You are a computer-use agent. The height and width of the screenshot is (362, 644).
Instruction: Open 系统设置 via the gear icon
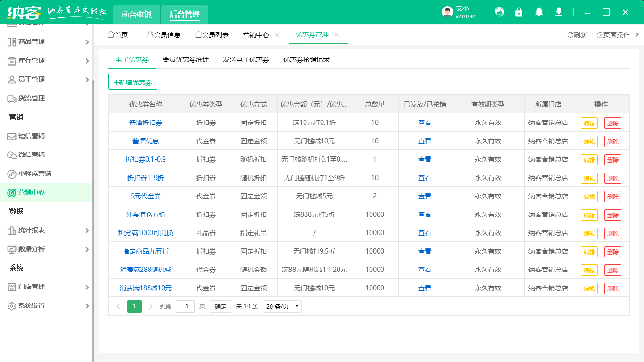(x=10, y=305)
